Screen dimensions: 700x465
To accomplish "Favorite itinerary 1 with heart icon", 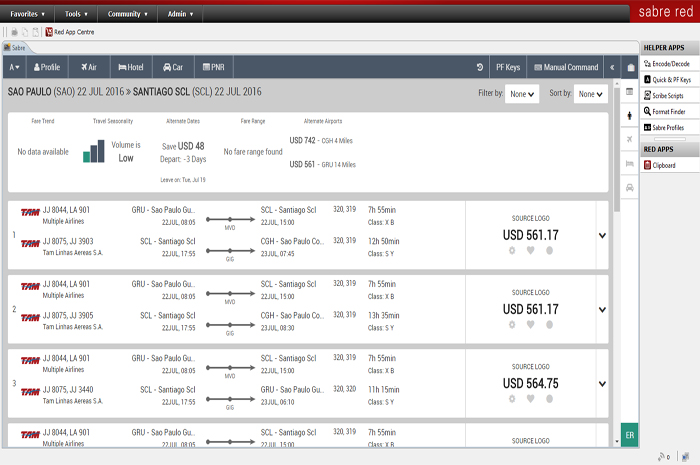I will pyautogui.click(x=530, y=250).
